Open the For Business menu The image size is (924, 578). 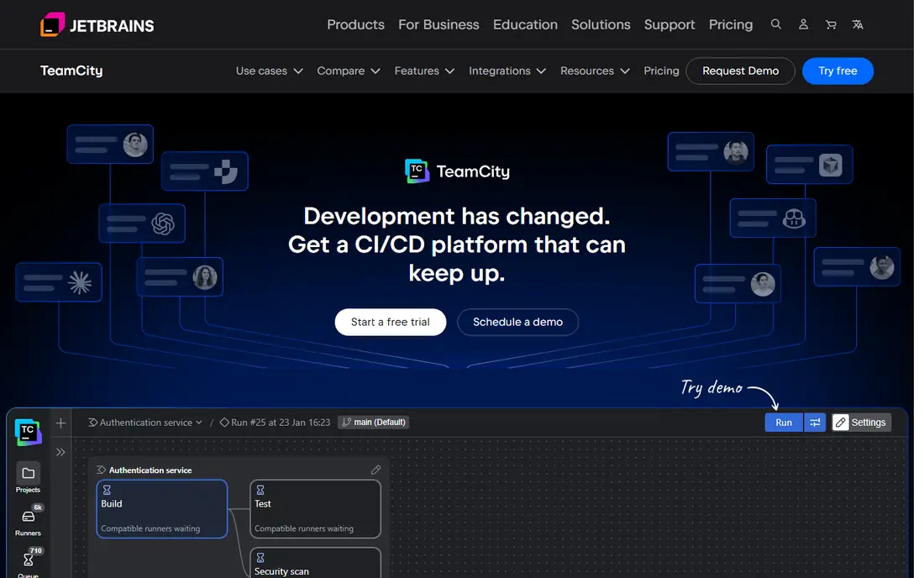[438, 24]
